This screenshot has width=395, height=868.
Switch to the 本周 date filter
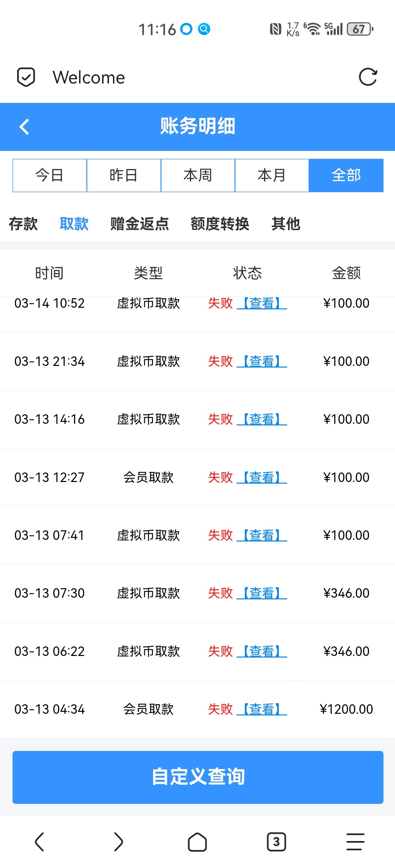pos(198,176)
